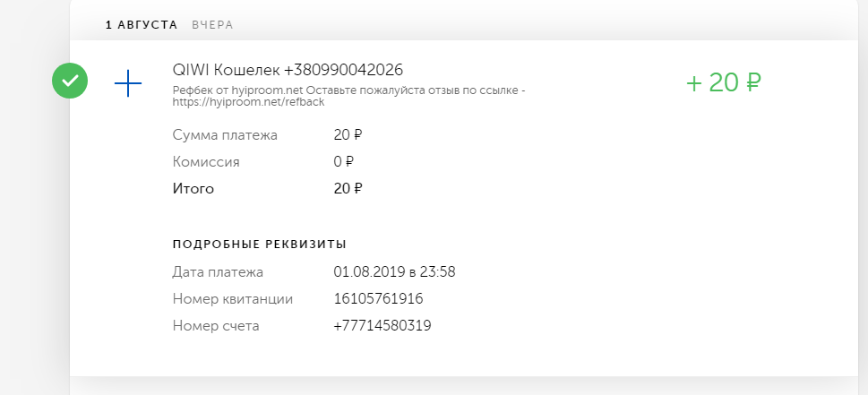Click the Итого total 20 ₽
Image resolution: width=868 pixels, height=395 pixels.
coord(348,189)
